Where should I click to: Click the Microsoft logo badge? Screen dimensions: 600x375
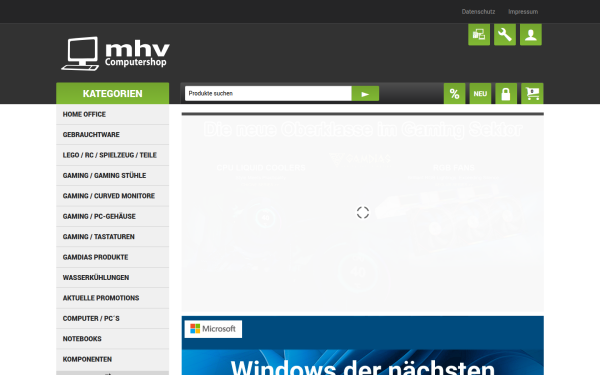tap(213, 329)
